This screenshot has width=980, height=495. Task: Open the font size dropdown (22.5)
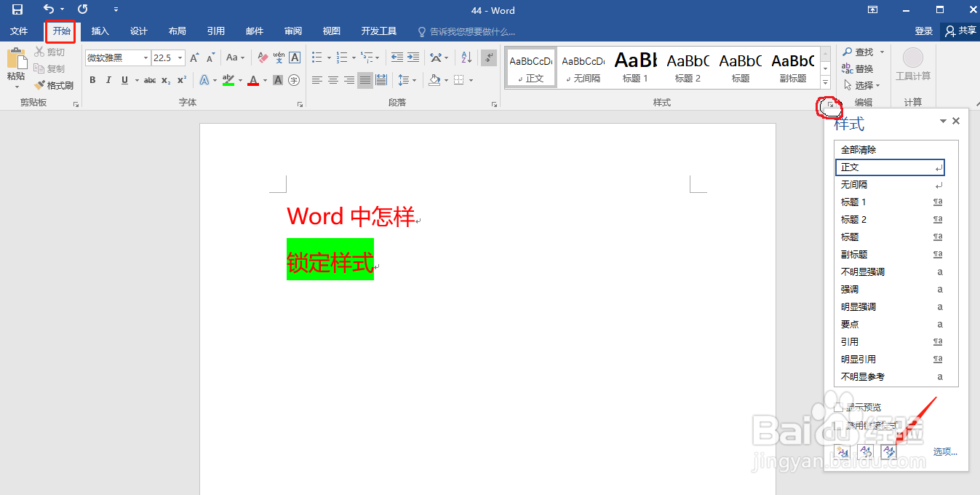[180, 58]
